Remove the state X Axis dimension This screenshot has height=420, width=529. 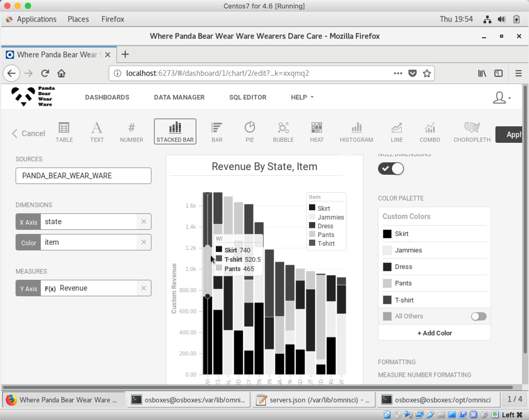pyautogui.click(x=144, y=222)
